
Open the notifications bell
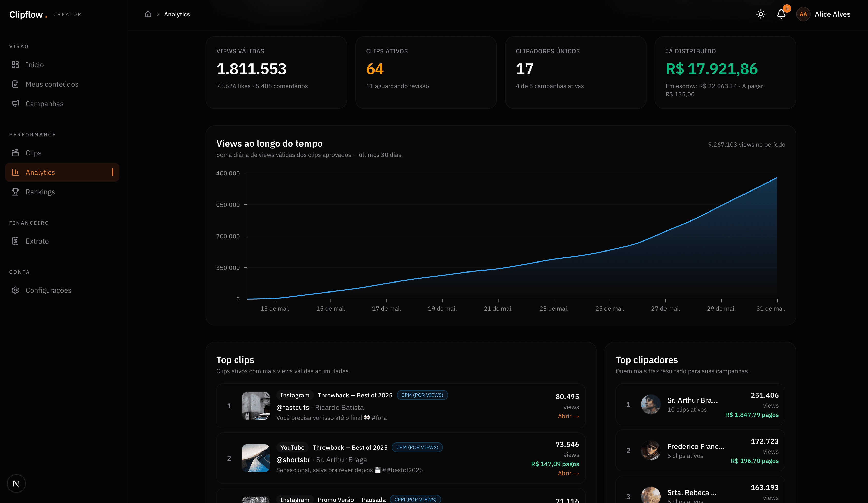pos(781,14)
